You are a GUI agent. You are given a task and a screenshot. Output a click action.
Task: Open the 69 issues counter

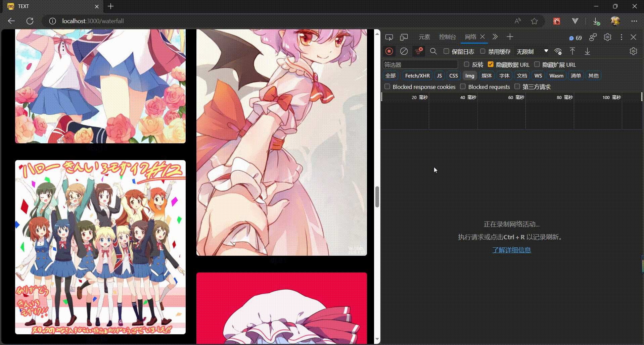[x=576, y=38]
